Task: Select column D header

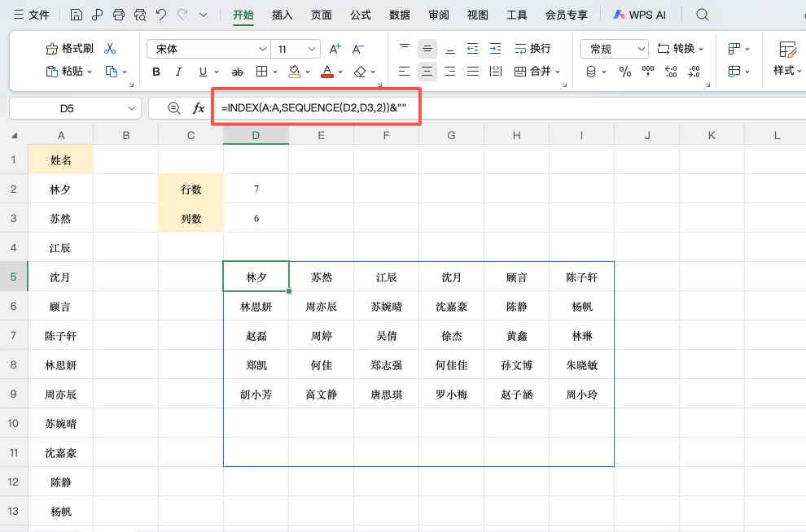Action: [256, 136]
